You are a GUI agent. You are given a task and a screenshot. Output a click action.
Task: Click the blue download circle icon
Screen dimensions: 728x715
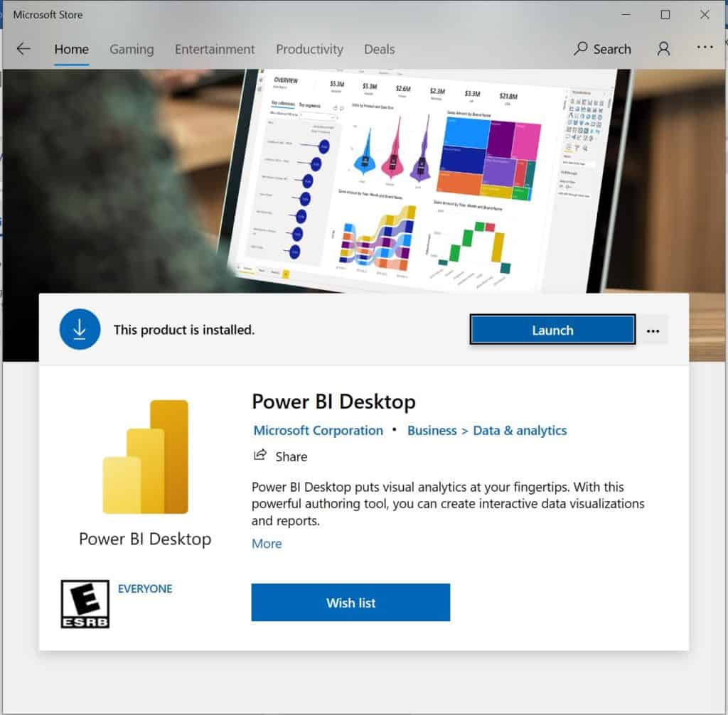(80, 329)
